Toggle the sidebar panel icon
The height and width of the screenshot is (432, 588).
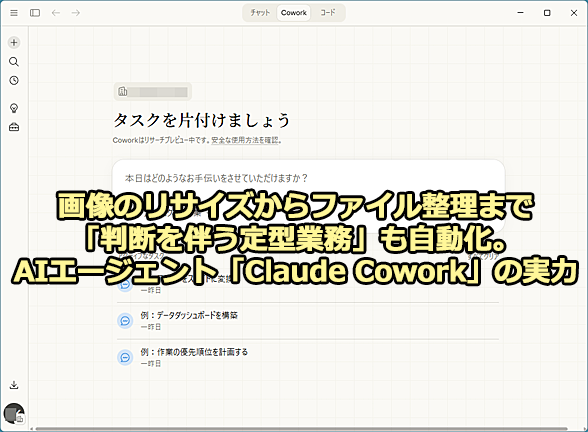35,13
